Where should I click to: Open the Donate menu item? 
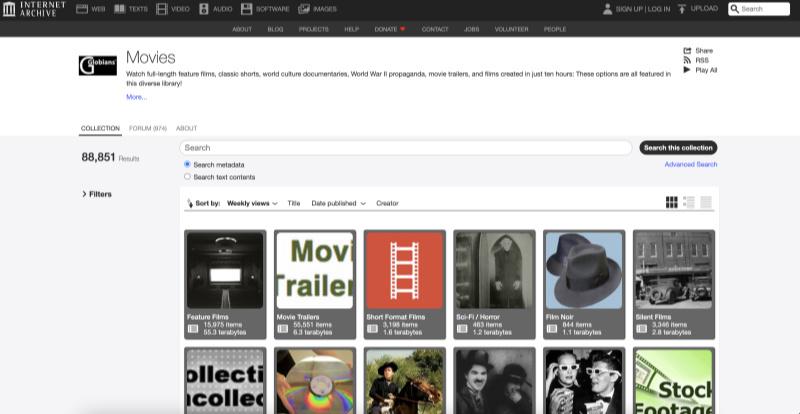[389, 29]
